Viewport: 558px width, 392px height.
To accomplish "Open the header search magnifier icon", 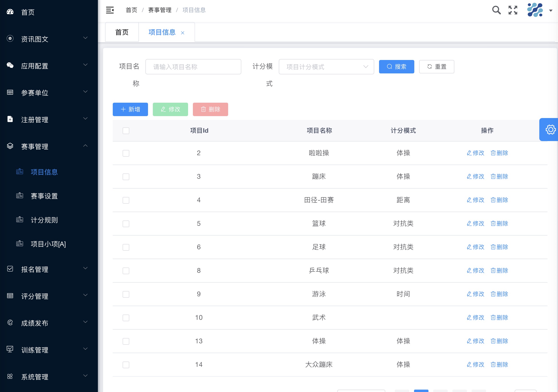I will pyautogui.click(x=496, y=10).
